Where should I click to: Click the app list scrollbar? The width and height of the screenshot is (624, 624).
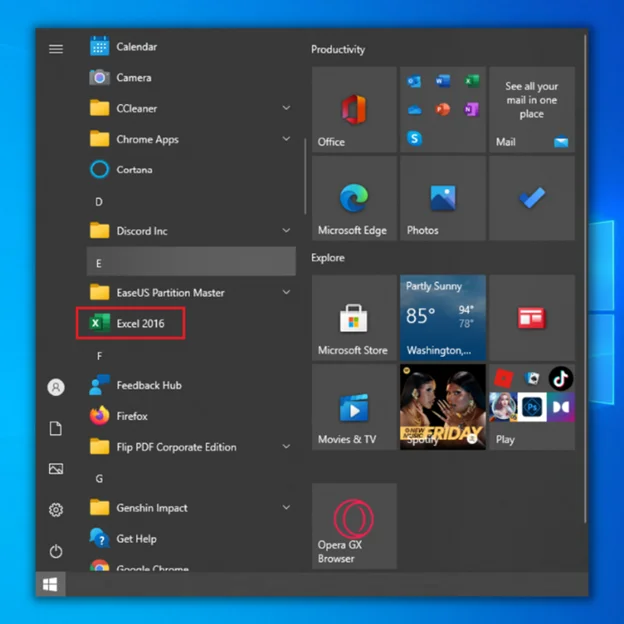pos(305,175)
